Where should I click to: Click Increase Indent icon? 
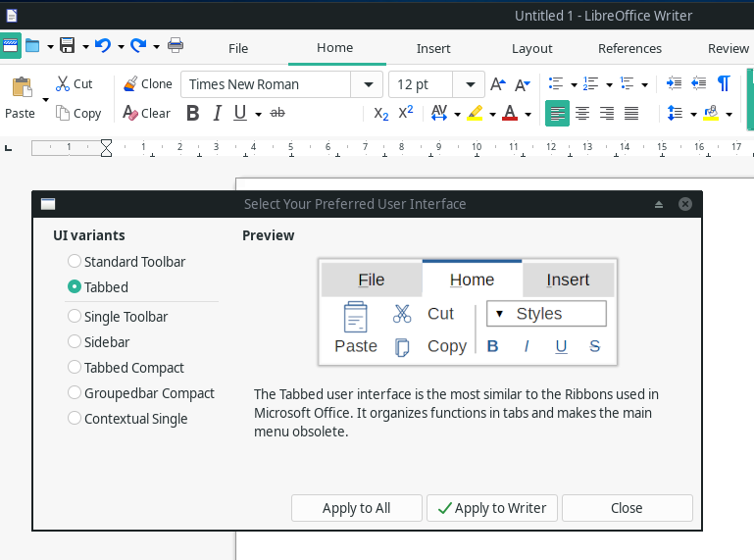pyautogui.click(x=675, y=83)
